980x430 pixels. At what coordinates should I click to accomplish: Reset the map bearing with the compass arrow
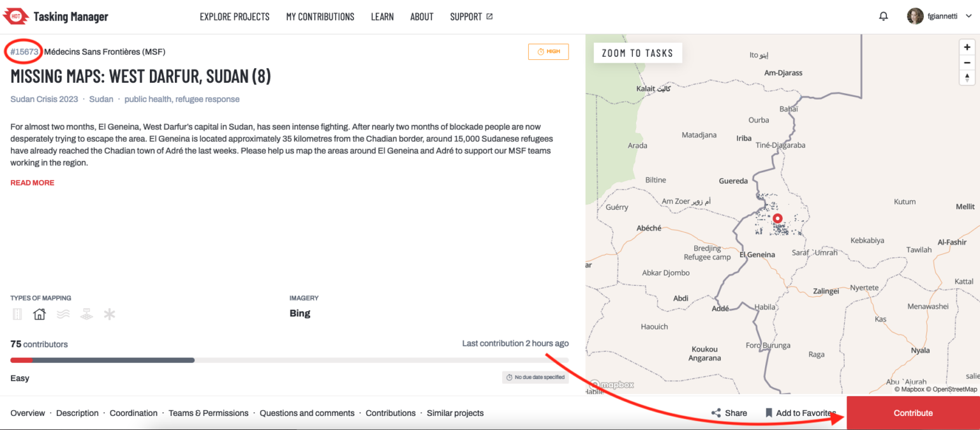(967, 78)
